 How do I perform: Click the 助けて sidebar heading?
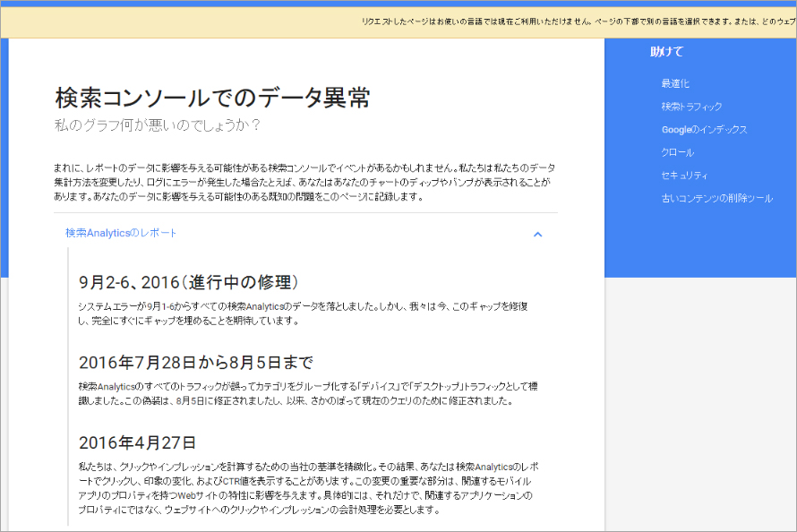pyautogui.click(x=666, y=51)
